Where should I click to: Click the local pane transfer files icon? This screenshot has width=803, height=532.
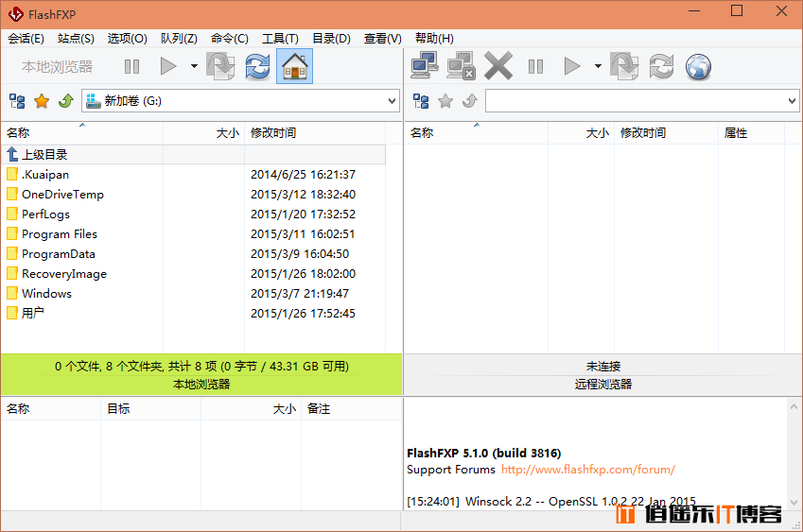coord(220,66)
